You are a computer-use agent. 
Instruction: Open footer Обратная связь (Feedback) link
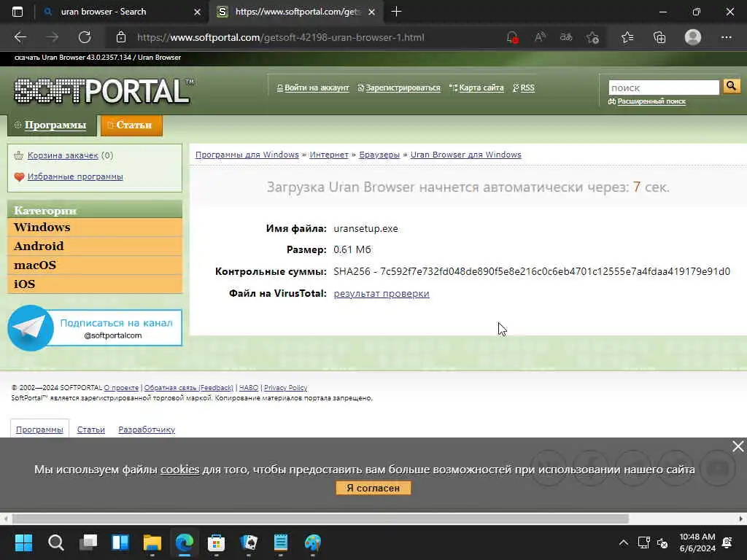(x=189, y=388)
